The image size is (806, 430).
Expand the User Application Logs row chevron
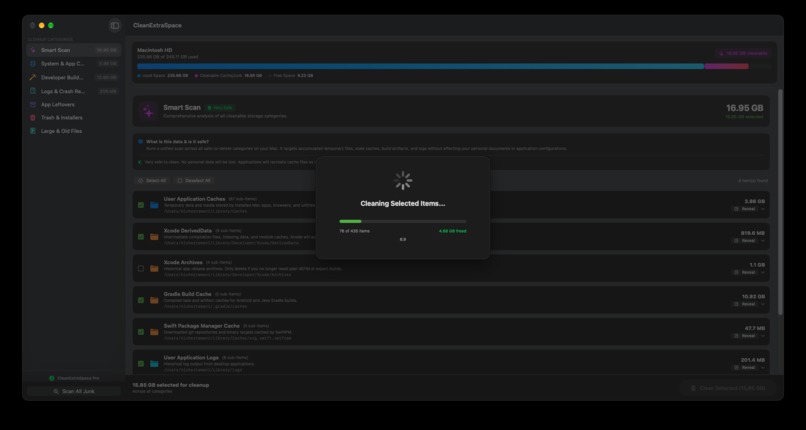(x=763, y=368)
